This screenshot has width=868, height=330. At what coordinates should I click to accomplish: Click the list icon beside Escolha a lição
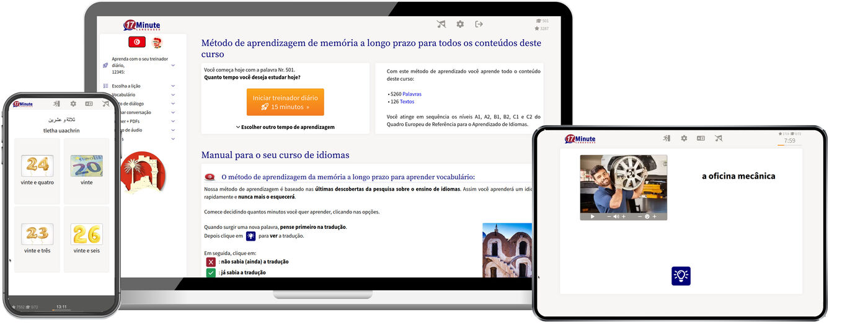pos(106,86)
